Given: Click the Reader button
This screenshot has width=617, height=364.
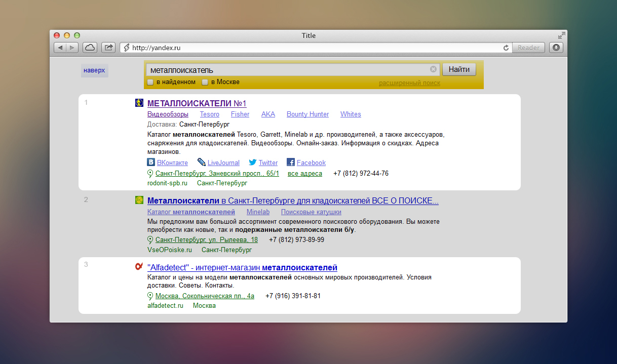Looking at the screenshot, I should [528, 48].
